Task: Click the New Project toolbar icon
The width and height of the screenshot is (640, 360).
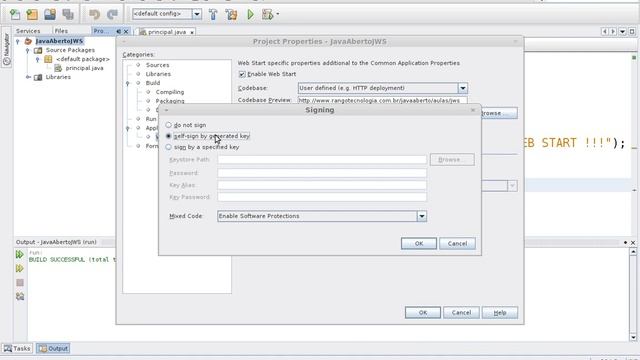Action: [x=32, y=14]
